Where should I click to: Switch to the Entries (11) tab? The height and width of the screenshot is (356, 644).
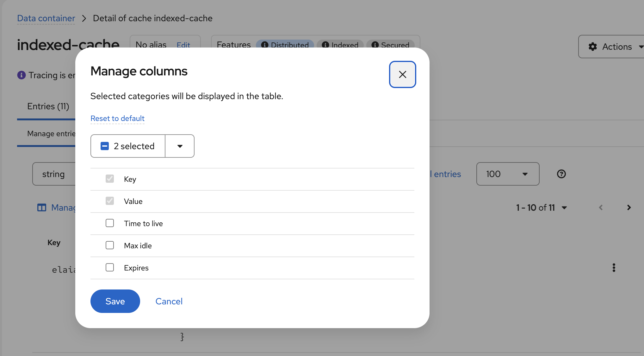[x=48, y=106]
